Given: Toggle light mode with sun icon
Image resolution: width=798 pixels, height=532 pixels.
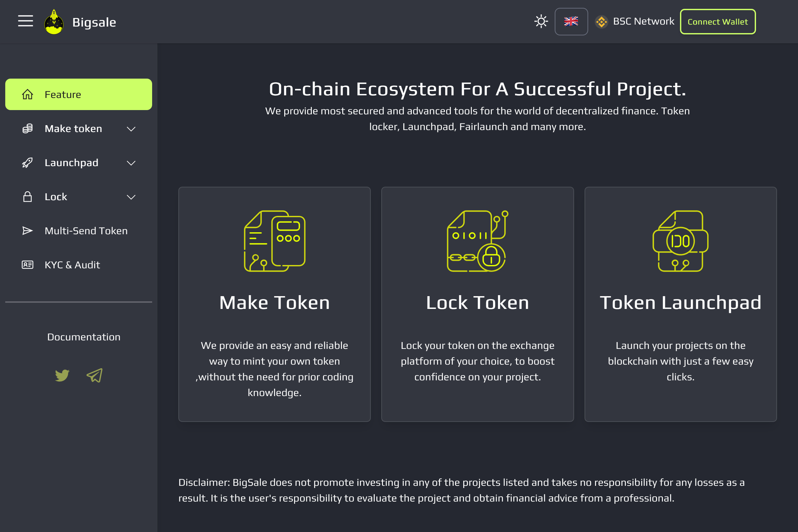Looking at the screenshot, I should pos(541,21).
